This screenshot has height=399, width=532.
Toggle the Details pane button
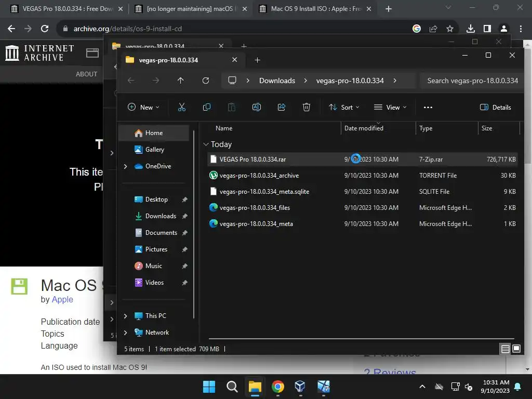[495, 107]
